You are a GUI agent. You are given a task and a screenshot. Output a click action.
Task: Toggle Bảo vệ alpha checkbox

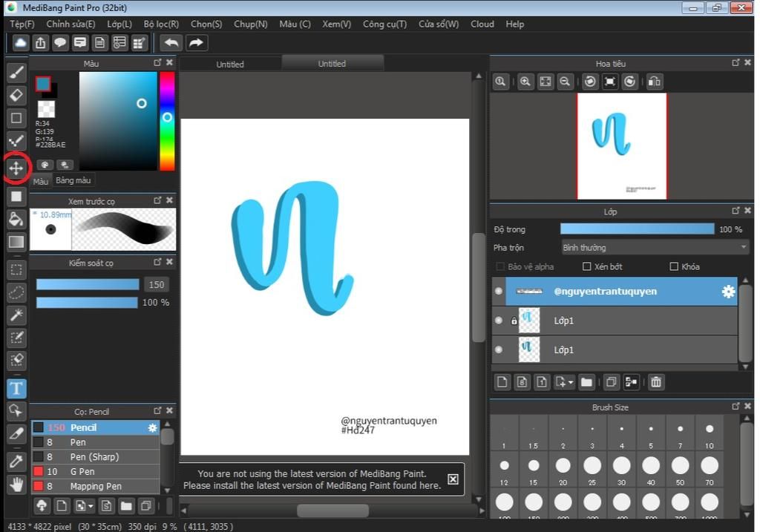pos(500,266)
